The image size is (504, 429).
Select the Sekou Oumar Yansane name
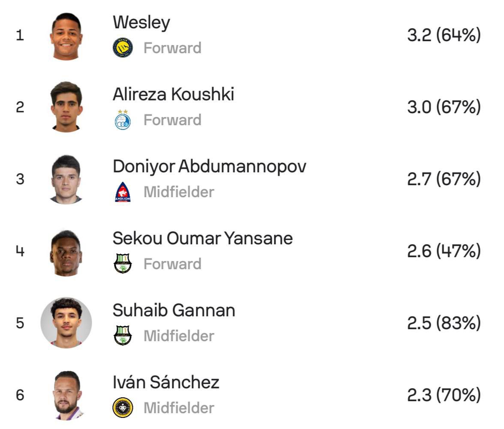point(203,238)
